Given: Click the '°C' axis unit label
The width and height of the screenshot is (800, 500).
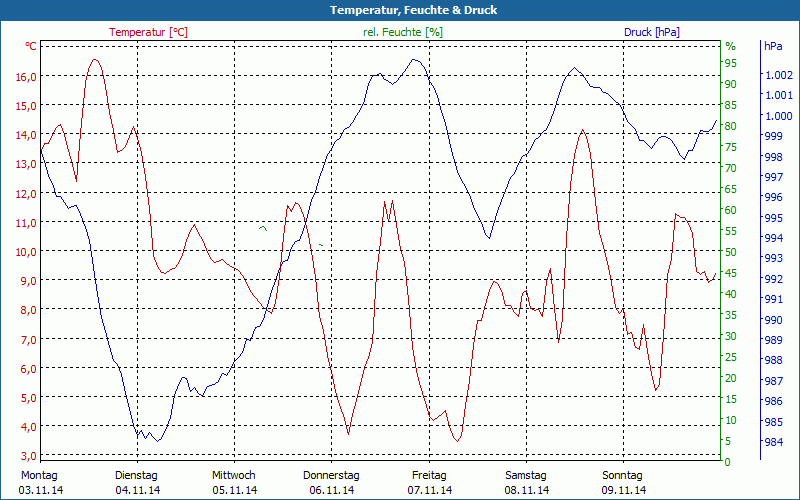Looking at the screenshot, I should coord(31,46).
